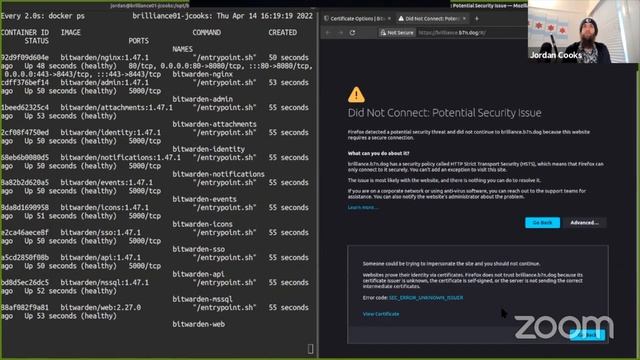This screenshot has width=640, height=360.
Task: Close the Did Not Connect tab
Action: click(x=464, y=18)
